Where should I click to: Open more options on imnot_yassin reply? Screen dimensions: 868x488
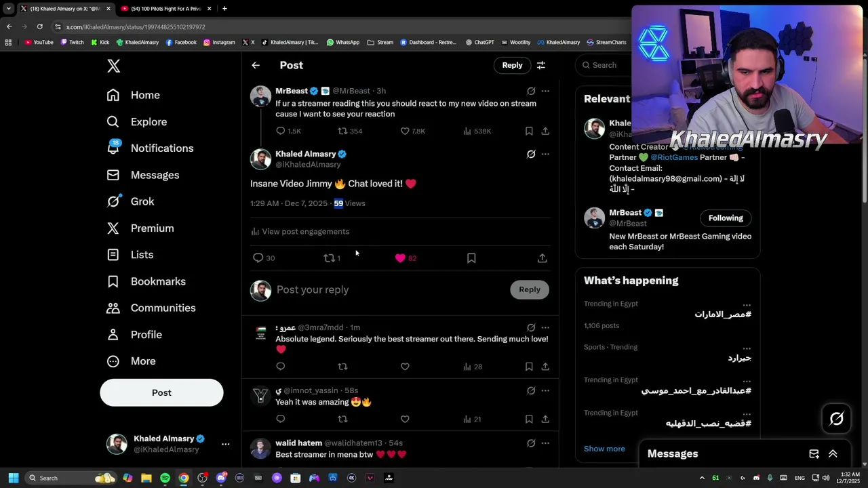coord(545,390)
